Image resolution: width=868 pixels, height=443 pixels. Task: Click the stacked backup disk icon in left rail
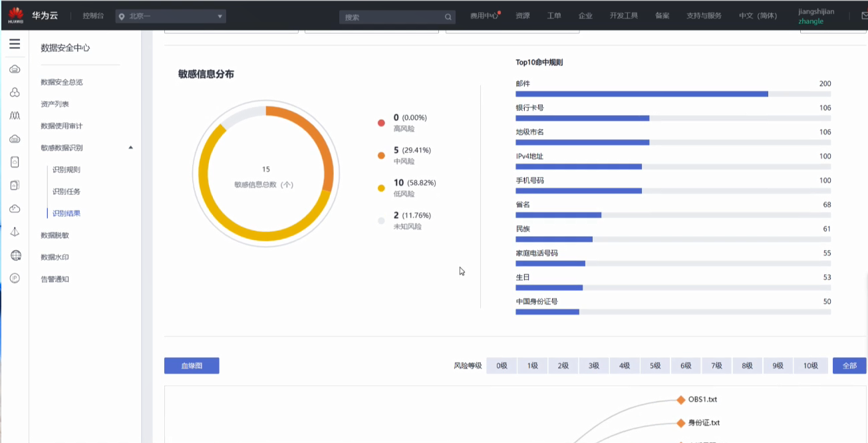click(15, 186)
